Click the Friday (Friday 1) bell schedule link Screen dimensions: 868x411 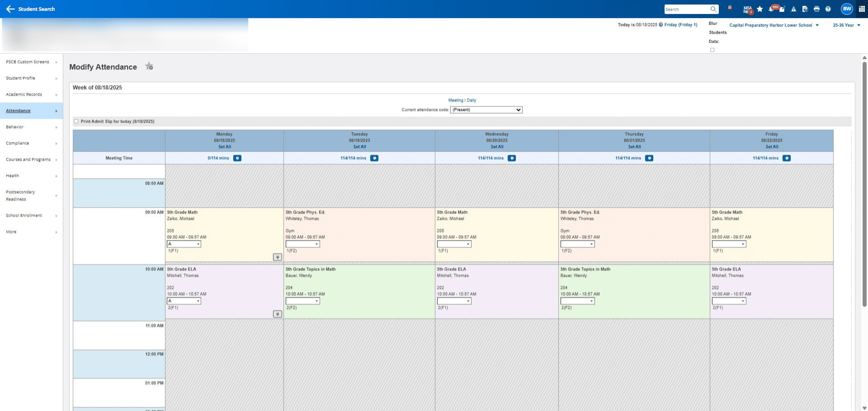click(x=681, y=25)
